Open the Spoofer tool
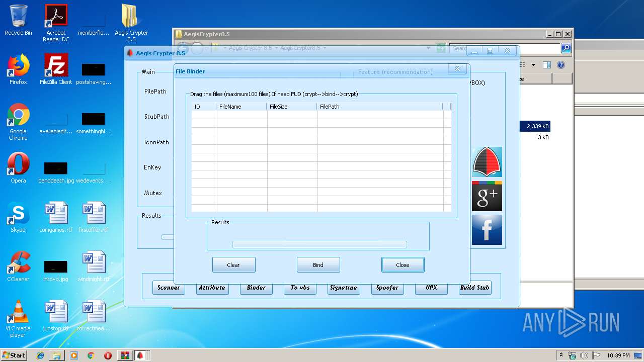The width and height of the screenshot is (644, 362). pos(387,288)
